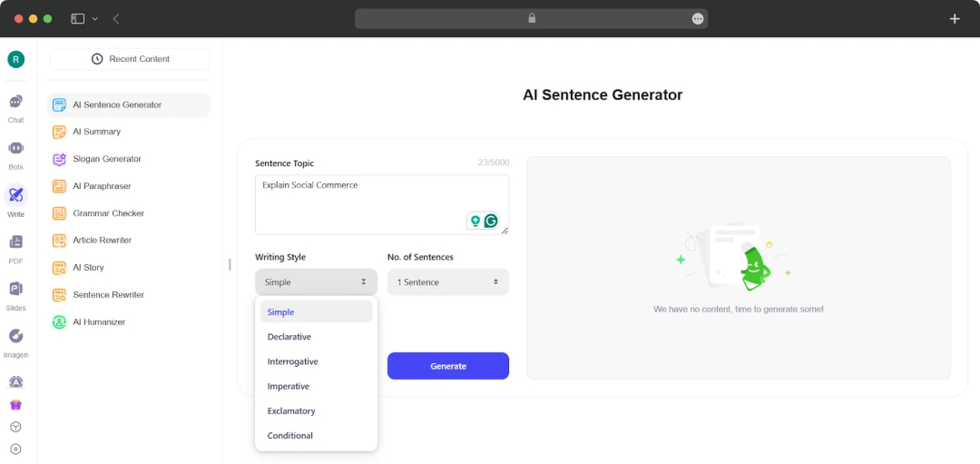Click the AI Sentence Generator heading
The height and width of the screenshot is (464, 980).
(603, 95)
